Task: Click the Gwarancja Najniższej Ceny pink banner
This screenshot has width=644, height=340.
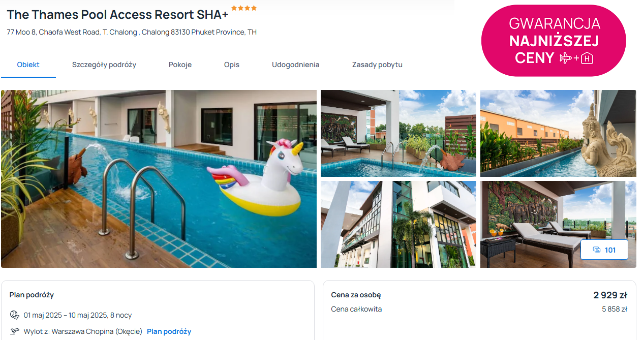Action: [x=554, y=41]
